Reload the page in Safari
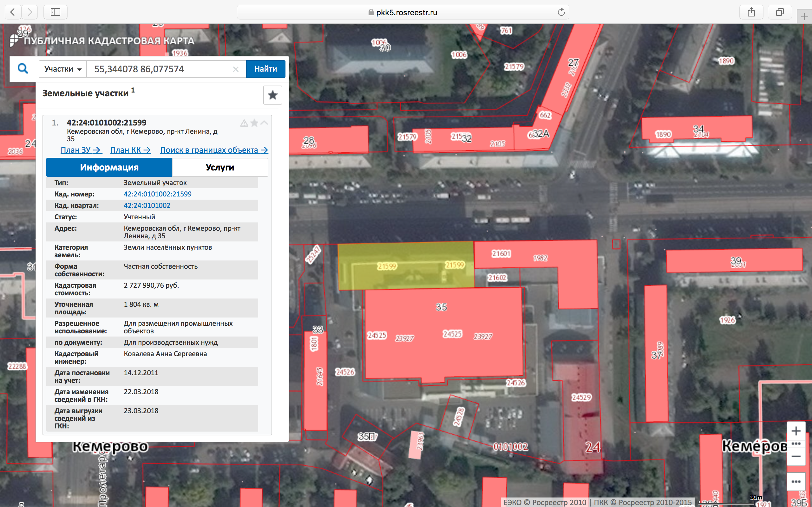The image size is (812, 507). 561,12
